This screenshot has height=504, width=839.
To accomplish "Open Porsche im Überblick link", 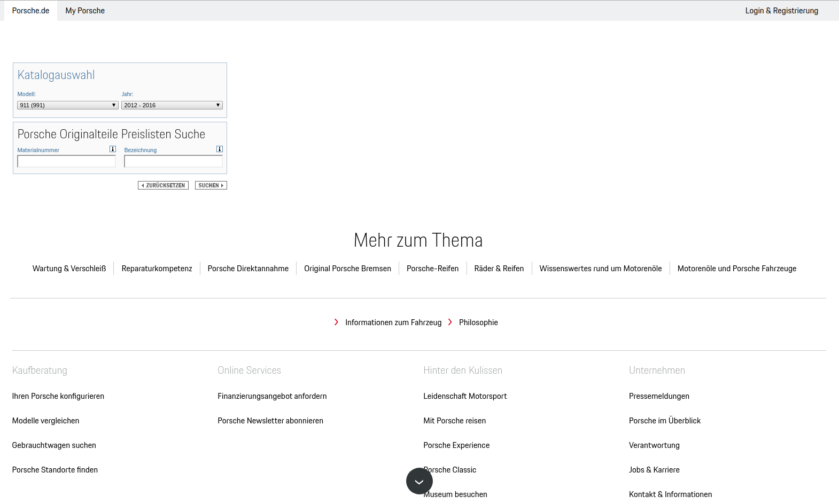I will pyautogui.click(x=665, y=421).
